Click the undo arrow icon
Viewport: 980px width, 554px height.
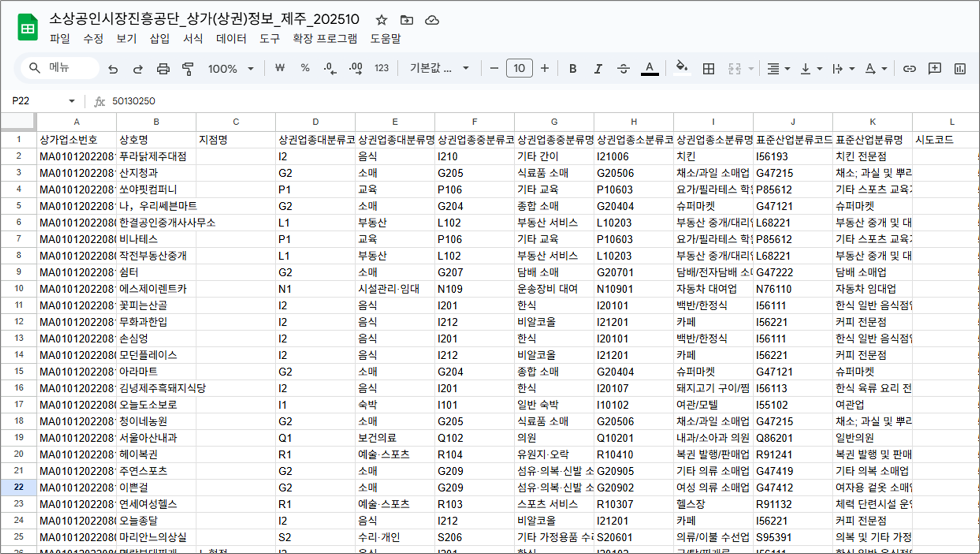[x=113, y=69]
